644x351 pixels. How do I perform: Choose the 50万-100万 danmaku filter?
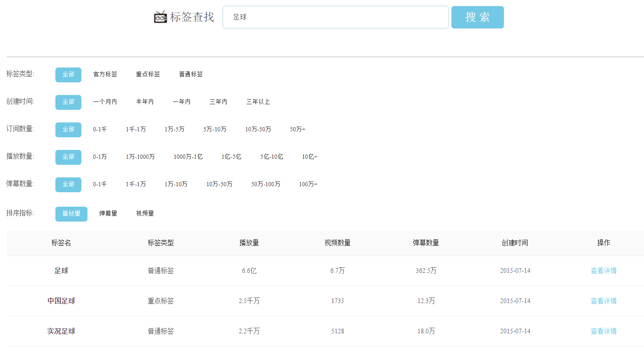(266, 184)
